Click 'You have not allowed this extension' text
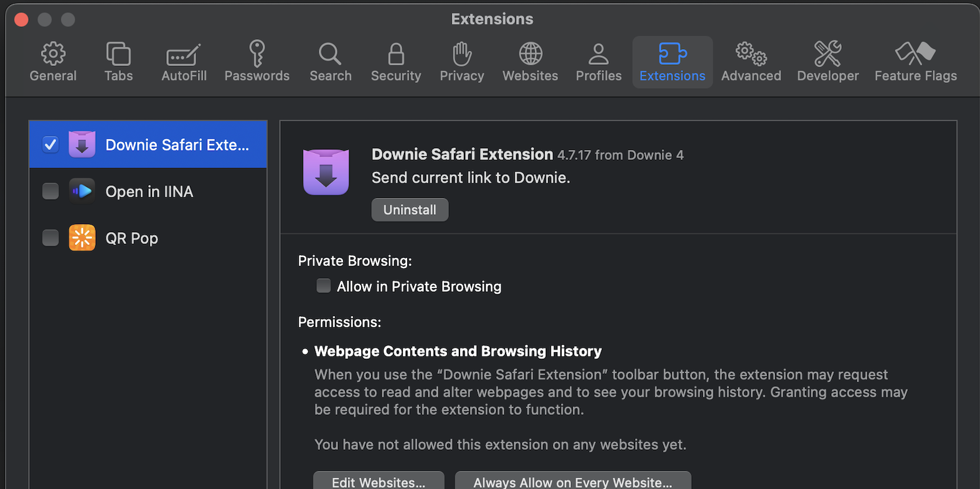This screenshot has height=489, width=980. point(500,444)
